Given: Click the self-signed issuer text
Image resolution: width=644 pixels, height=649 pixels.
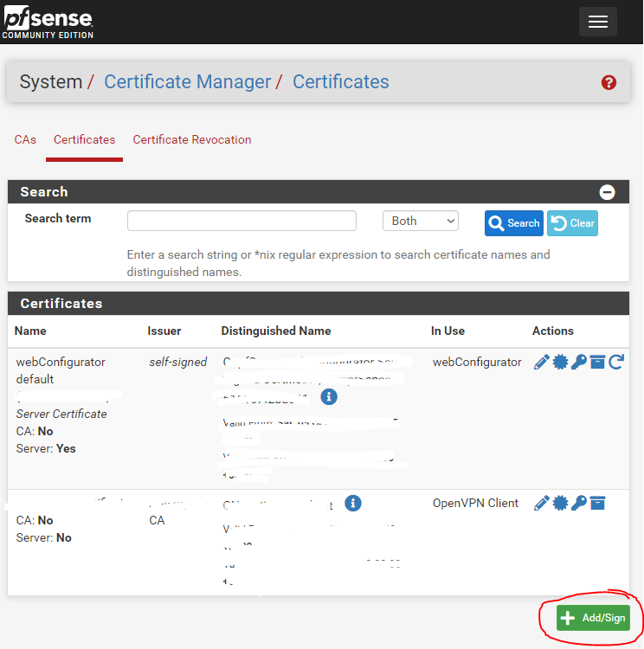Looking at the screenshot, I should pos(177,363).
